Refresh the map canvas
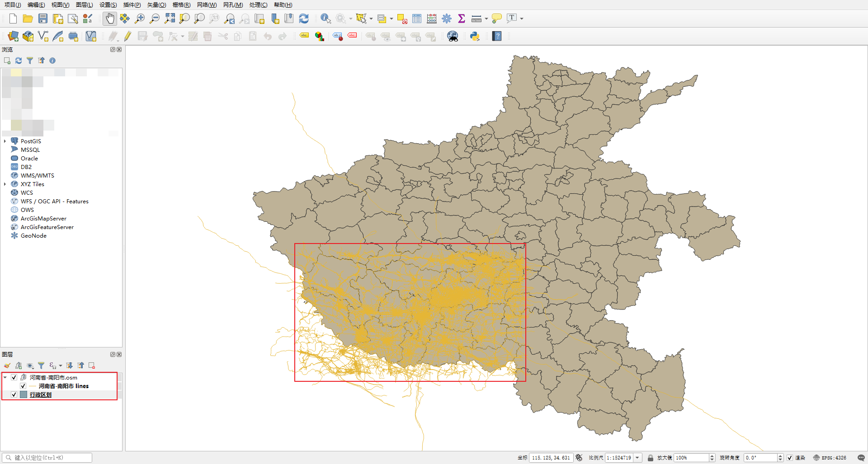The image size is (868, 464). [x=304, y=19]
